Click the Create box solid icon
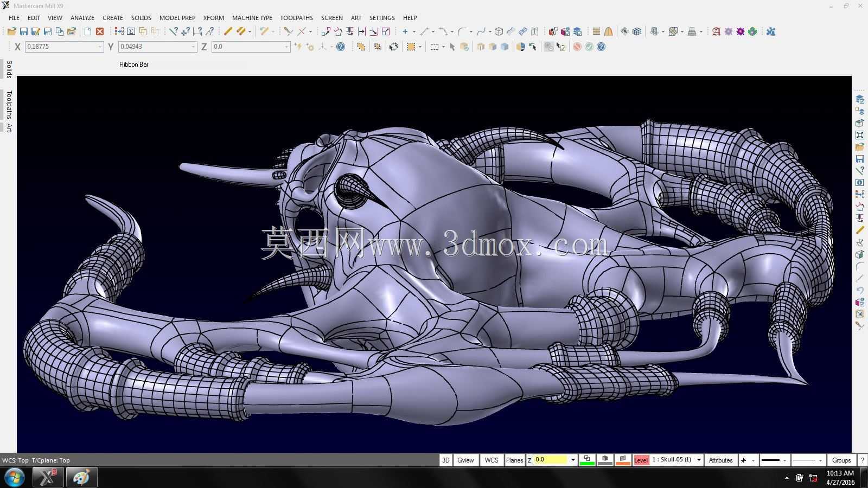Screen dimensions: 868x488 coord(499,31)
